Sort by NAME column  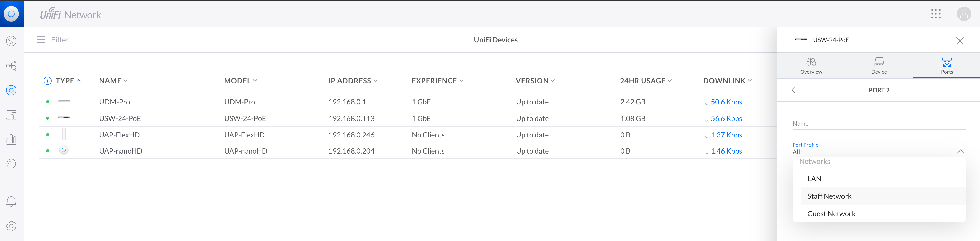pyautogui.click(x=113, y=81)
